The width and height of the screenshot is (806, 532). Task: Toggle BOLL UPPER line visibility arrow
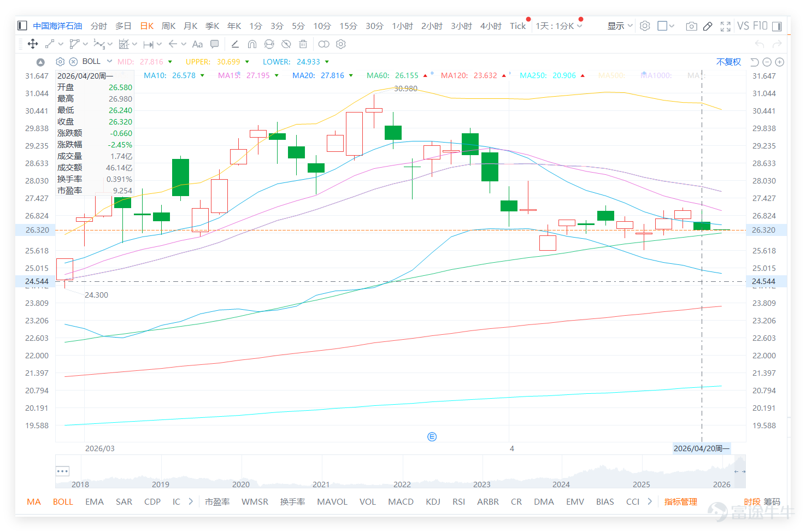(x=247, y=62)
